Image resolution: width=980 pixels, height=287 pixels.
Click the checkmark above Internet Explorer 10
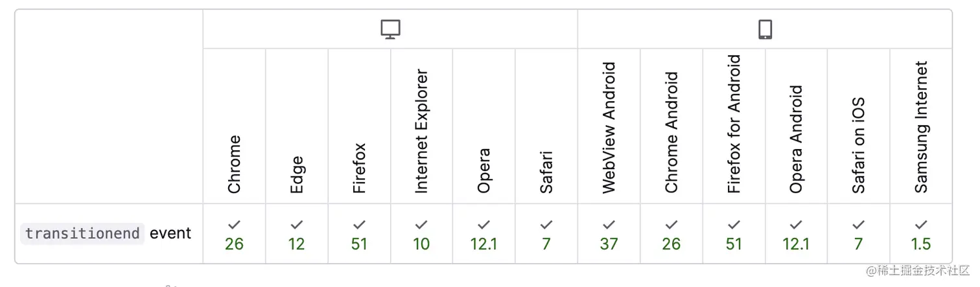(x=421, y=225)
